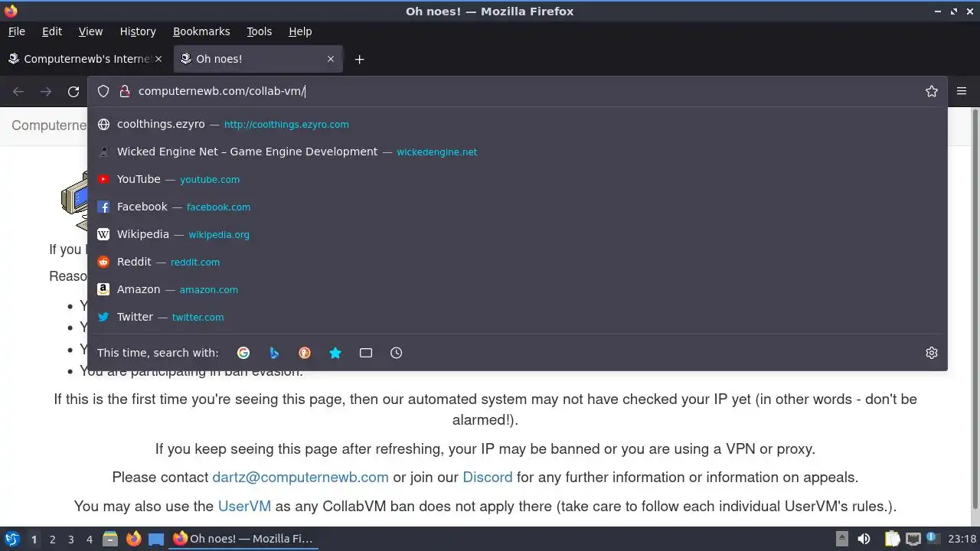
Task: Click the tracking protection shield icon
Action: [x=103, y=91]
